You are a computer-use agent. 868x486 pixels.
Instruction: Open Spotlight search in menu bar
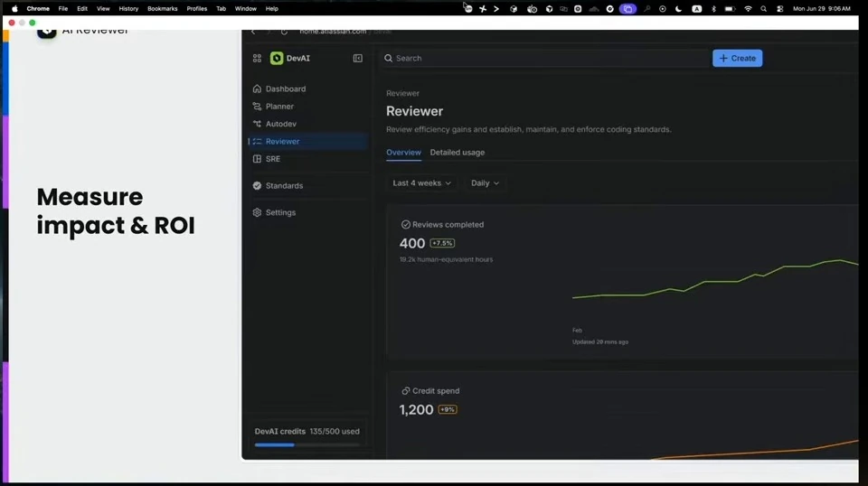pos(763,9)
